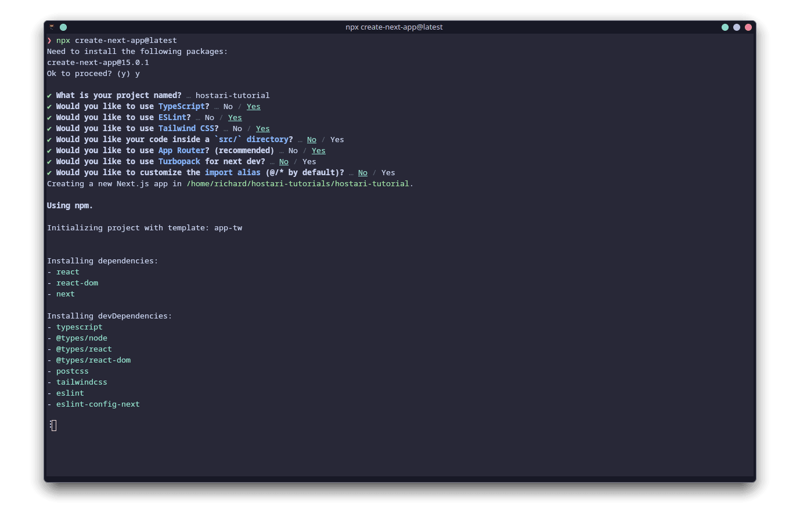Viewport: 800px width, 532px height.
Task: Click the green tab indicator dot
Action: 63,27
